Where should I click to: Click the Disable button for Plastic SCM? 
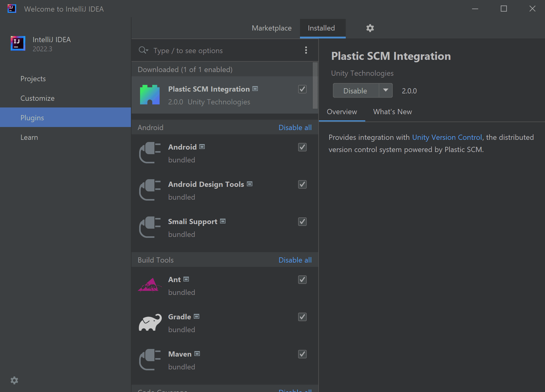[356, 91]
